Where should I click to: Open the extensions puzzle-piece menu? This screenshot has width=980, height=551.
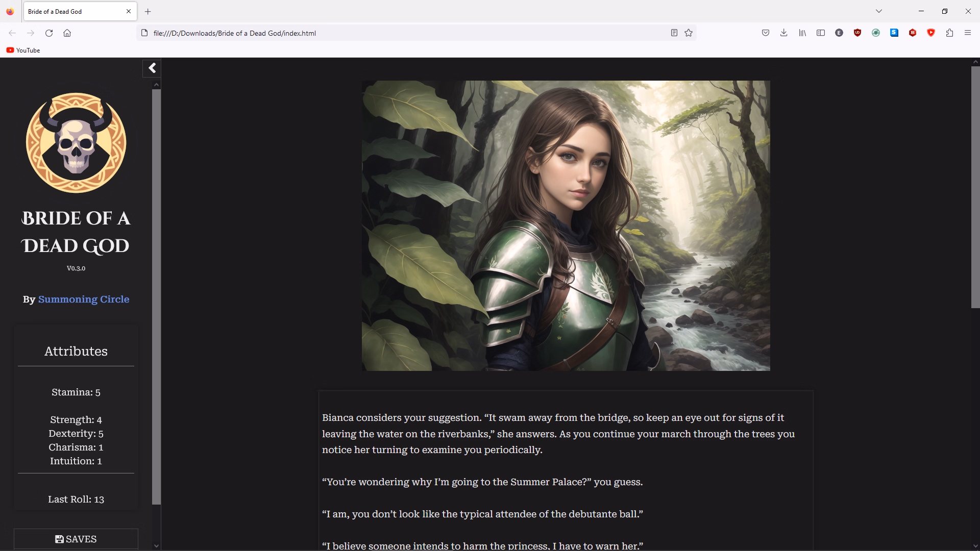coord(950,33)
